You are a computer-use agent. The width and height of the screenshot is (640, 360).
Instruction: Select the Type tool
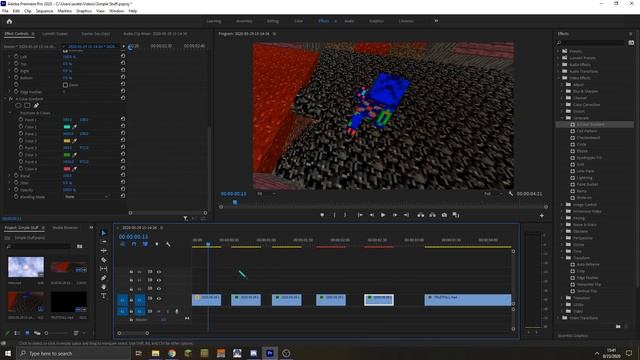click(x=104, y=296)
